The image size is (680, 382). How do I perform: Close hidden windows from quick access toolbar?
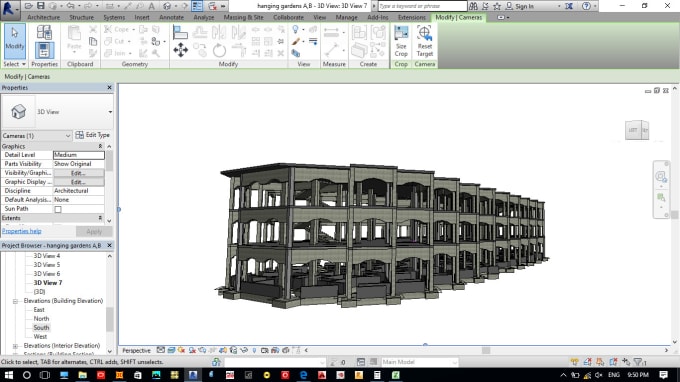212,6
